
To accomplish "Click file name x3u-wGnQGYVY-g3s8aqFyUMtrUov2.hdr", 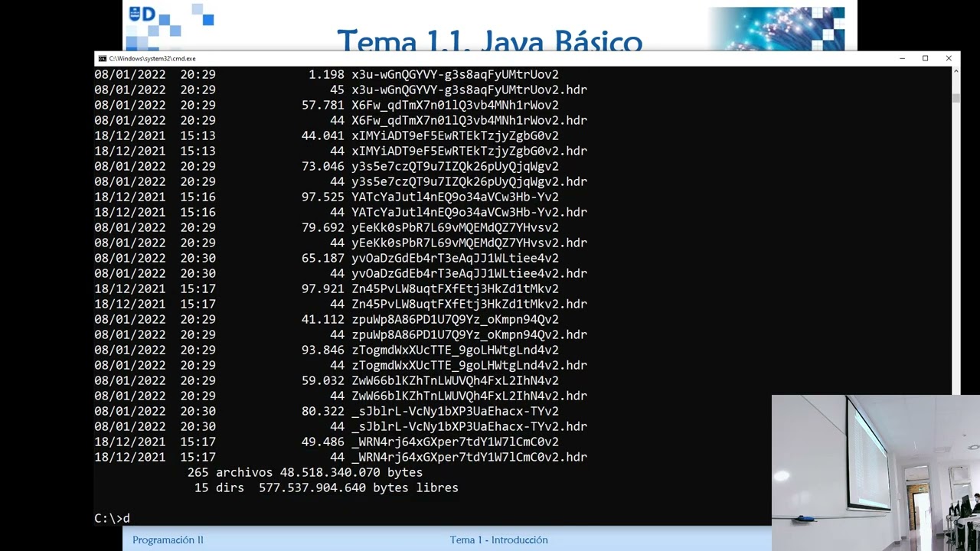I will [x=469, y=90].
